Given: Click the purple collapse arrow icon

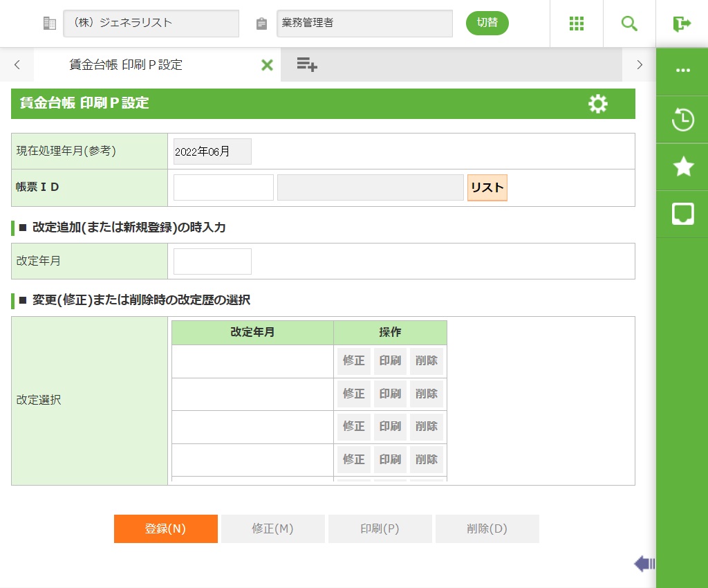Looking at the screenshot, I should [x=644, y=564].
